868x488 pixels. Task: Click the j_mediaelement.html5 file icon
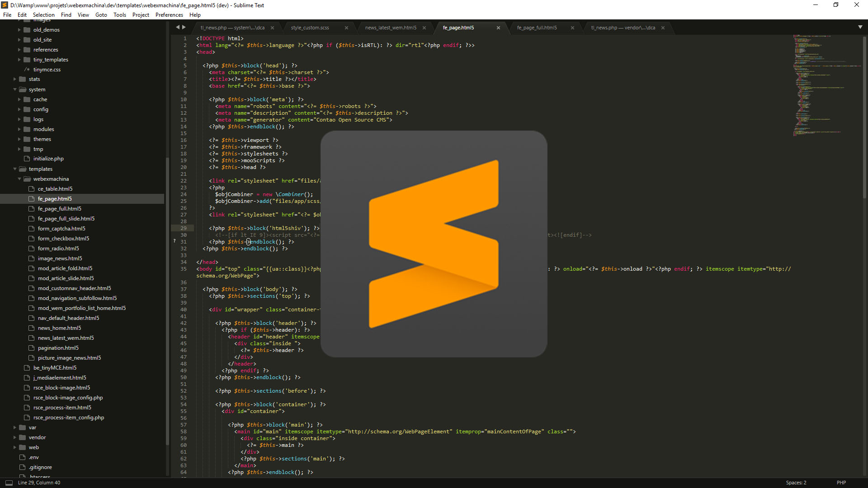point(27,378)
